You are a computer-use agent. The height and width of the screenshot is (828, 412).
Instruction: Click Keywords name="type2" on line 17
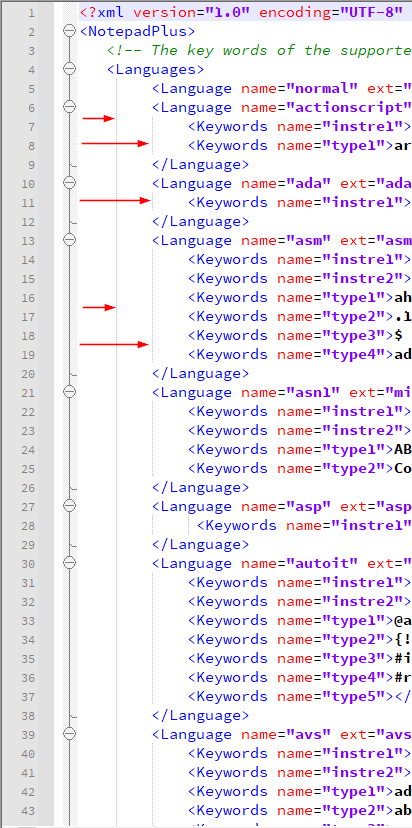(x=291, y=317)
